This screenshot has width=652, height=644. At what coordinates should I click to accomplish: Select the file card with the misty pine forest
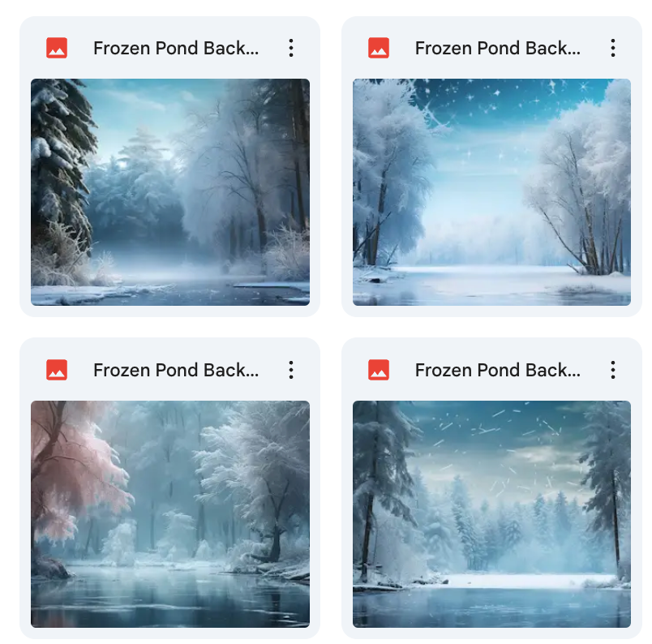point(169,166)
